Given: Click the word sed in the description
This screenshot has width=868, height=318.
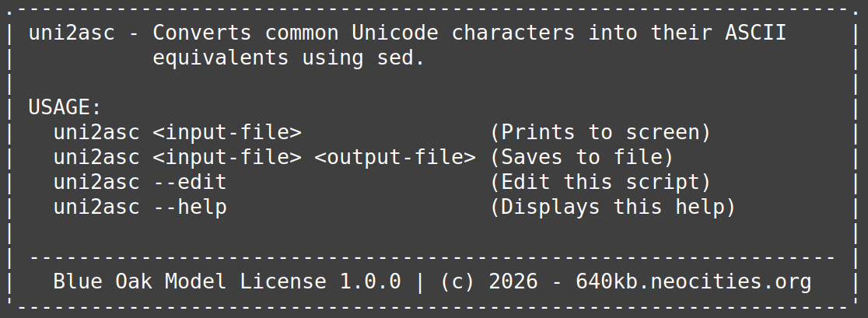Looking at the screenshot, I should [401, 58].
